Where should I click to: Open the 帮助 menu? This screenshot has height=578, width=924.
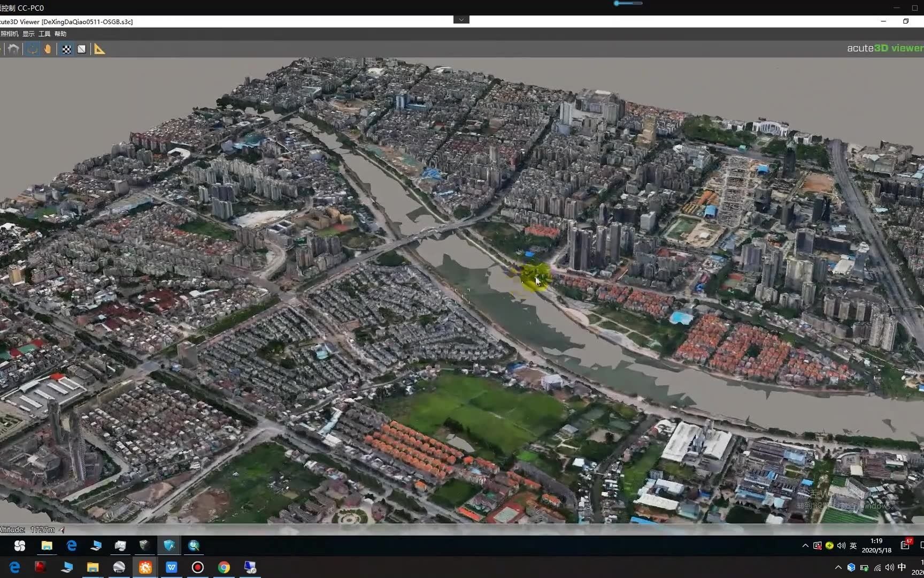(60, 34)
